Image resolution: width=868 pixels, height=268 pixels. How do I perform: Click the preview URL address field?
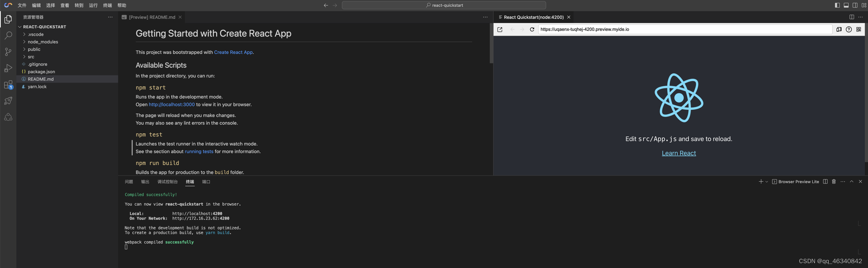[x=685, y=29]
